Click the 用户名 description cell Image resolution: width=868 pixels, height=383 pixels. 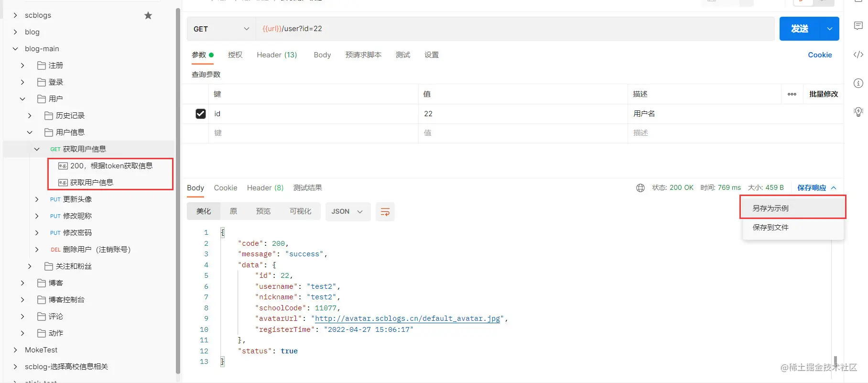pyautogui.click(x=735, y=114)
